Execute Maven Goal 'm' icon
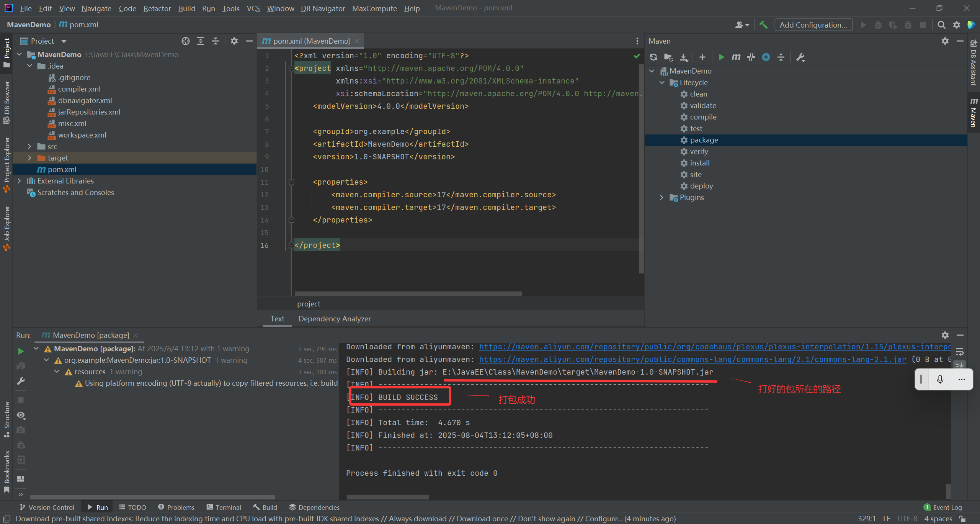The width and height of the screenshot is (980, 524). pyautogui.click(x=736, y=57)
